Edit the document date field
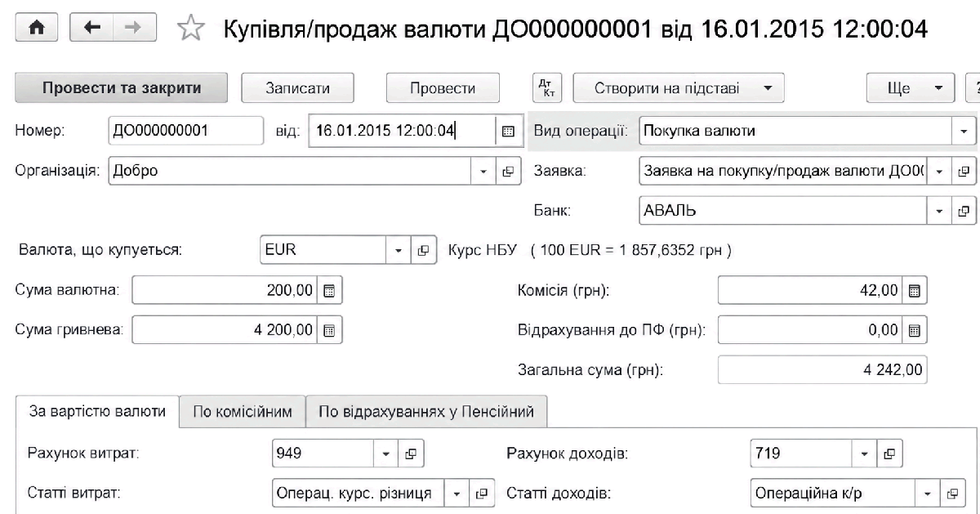This screenshot has height=514, width=980. coord(401,131)
